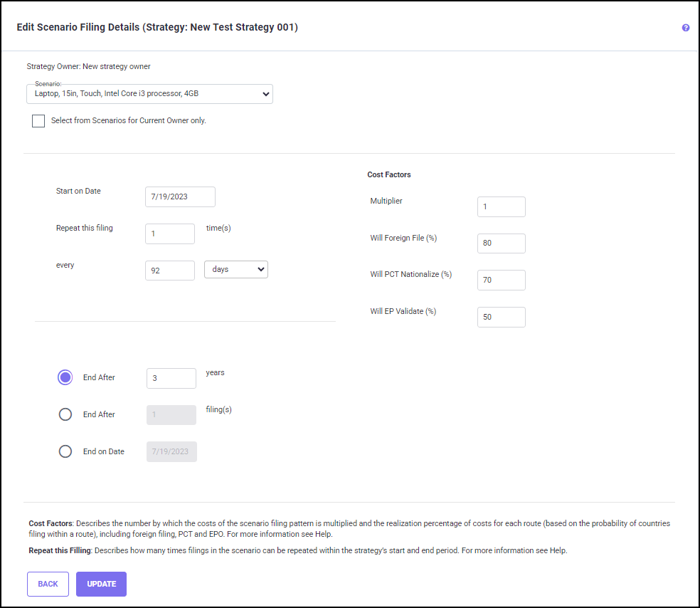Click the Scenario dropdown arrow chevron

coord(265,94)
